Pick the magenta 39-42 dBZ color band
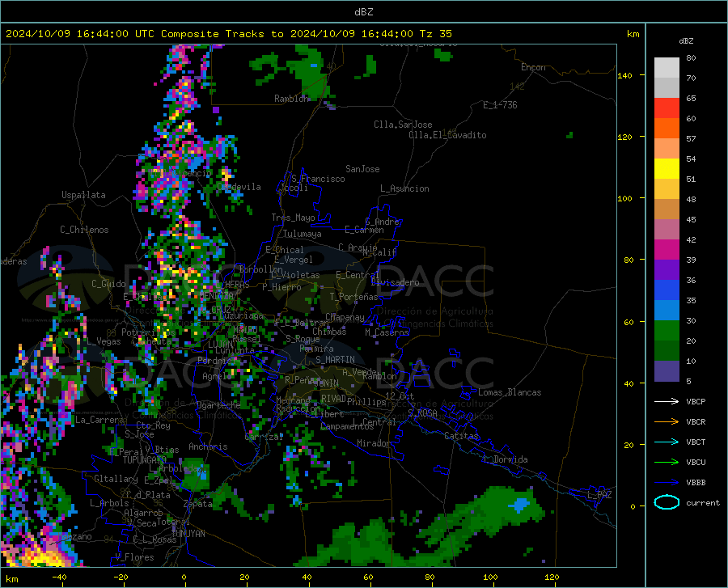728x588 pixels. (667, 250)
